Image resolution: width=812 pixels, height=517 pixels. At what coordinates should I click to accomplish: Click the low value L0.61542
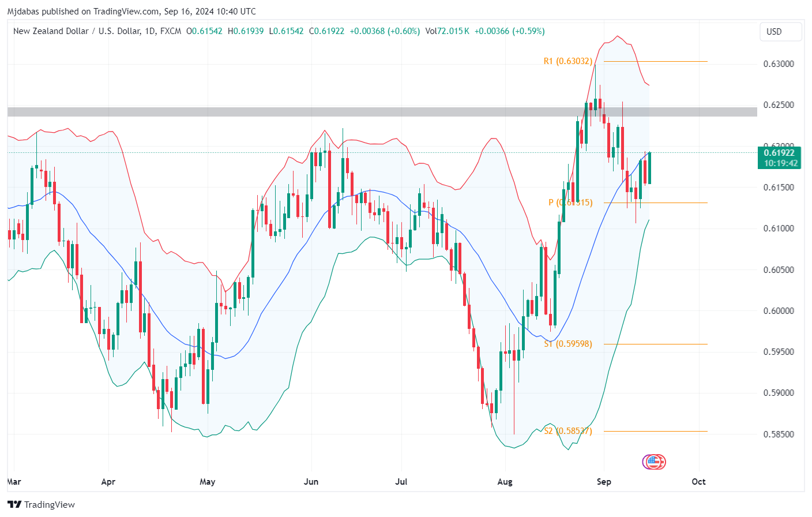click(286, 31)
